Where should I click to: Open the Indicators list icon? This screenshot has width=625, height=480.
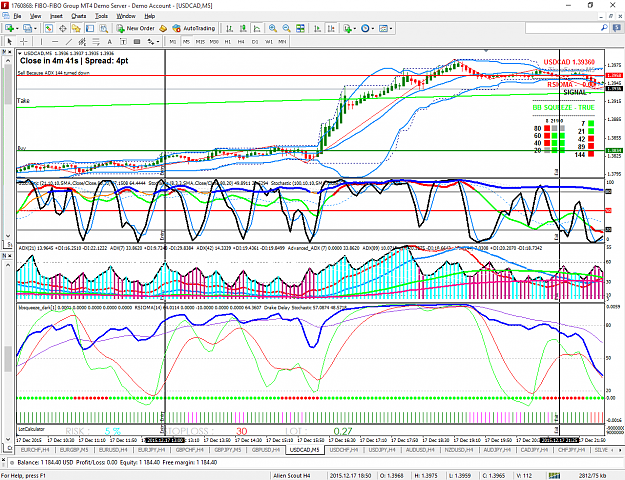tap(348, 28)
